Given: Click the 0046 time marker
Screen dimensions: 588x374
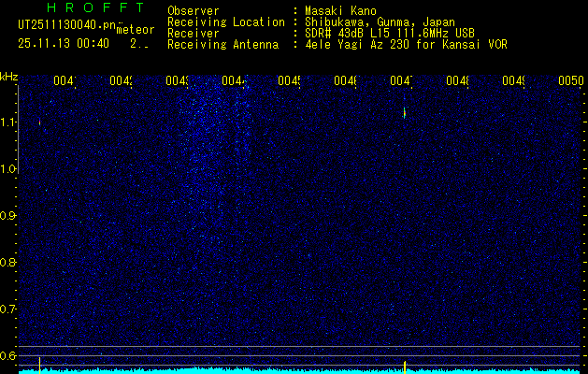Looking at the screenshot, I should (345, 81).
